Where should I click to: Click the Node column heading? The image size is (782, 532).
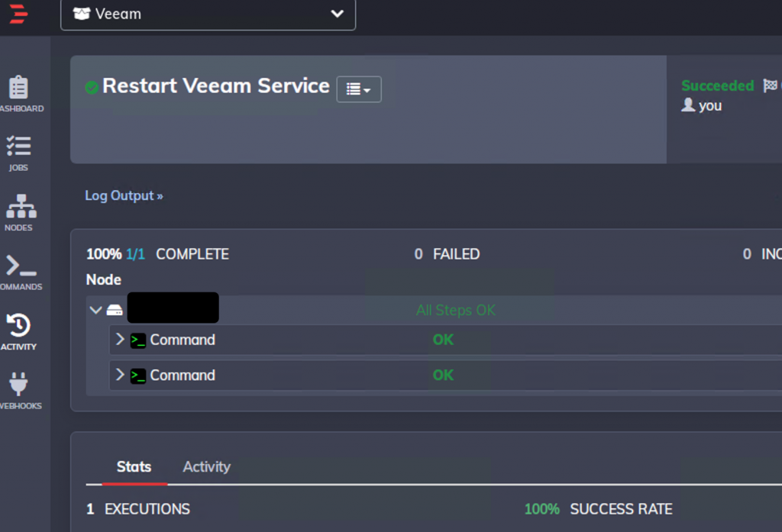pos(104,279)
